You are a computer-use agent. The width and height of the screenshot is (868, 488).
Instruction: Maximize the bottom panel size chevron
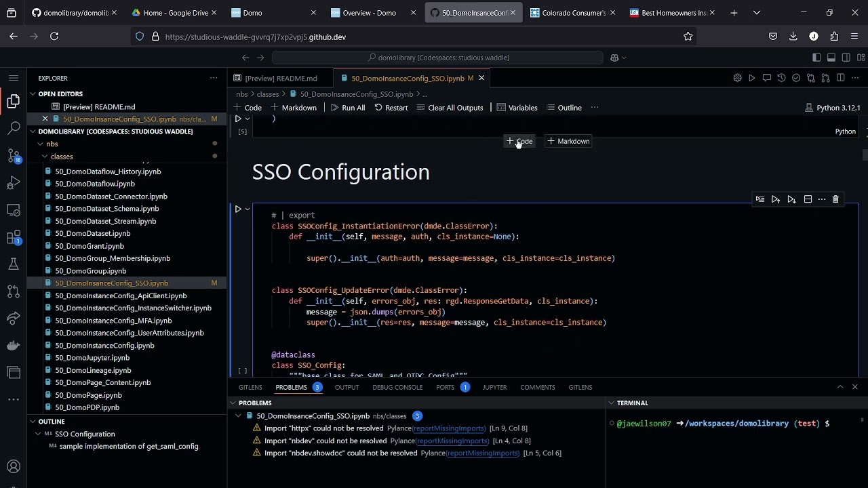pyautogui.click(x=840, y=387)
